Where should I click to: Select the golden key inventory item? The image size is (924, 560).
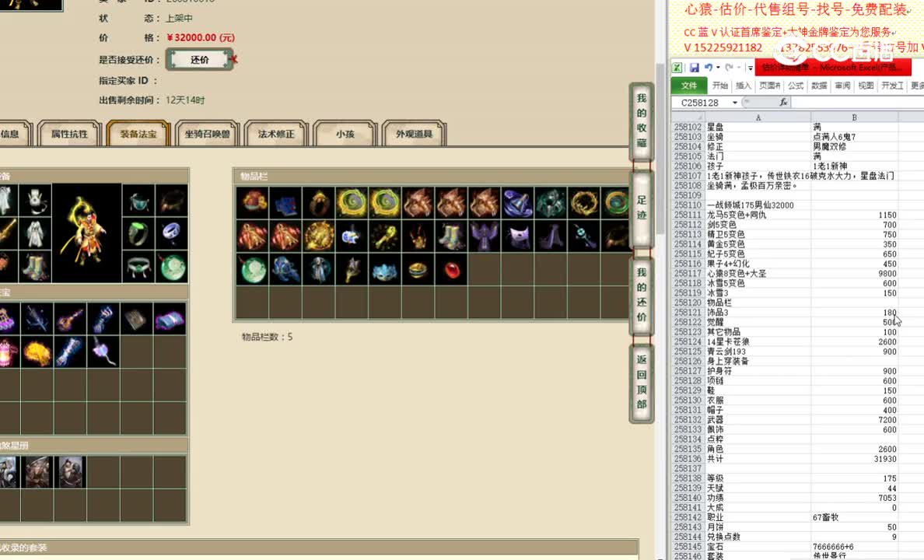tap(385, 236)
